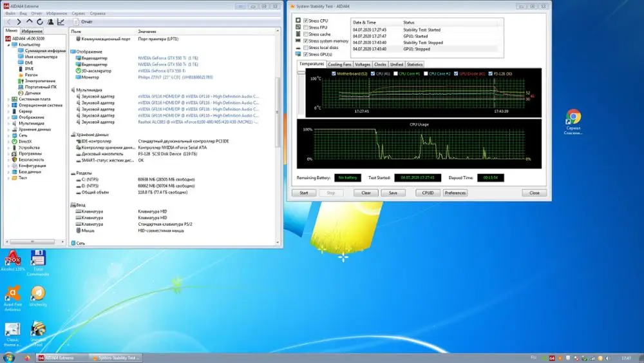This screenshot has height=363, width=644.
Task: Open Total Commander desktop shortcut
Action: (x=38, y=262)
